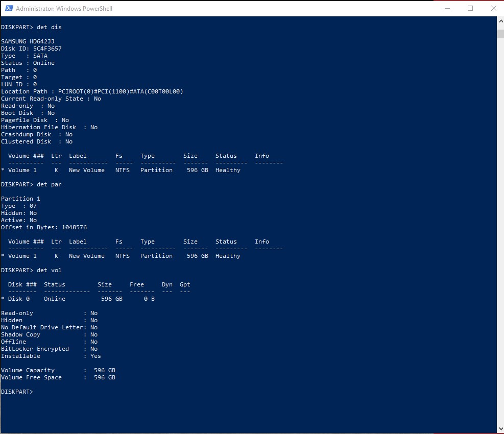504x434 pixels.
Task: Maximize the PowerShell window
Action: pos(470,9)
